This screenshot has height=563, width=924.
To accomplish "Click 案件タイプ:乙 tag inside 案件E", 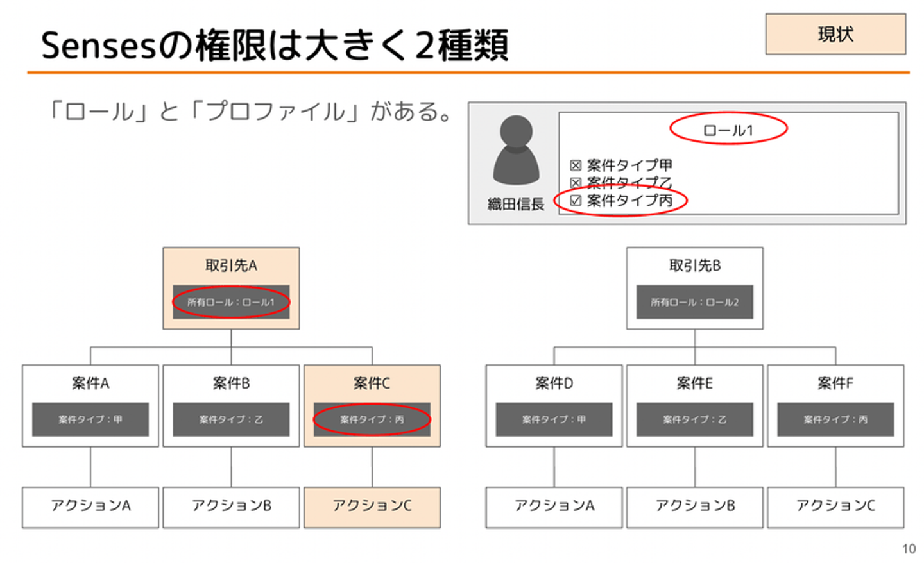I will pyautogui.click(x=695, y=419).
